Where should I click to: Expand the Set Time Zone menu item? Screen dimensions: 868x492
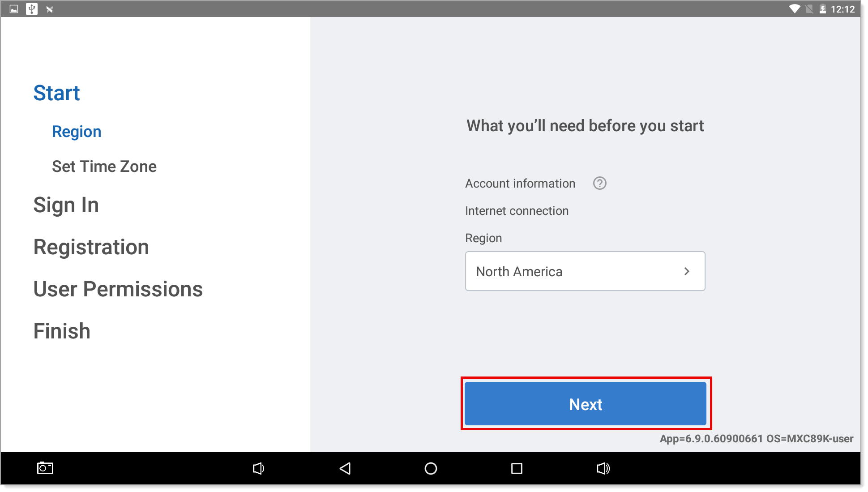pos(106,166)
